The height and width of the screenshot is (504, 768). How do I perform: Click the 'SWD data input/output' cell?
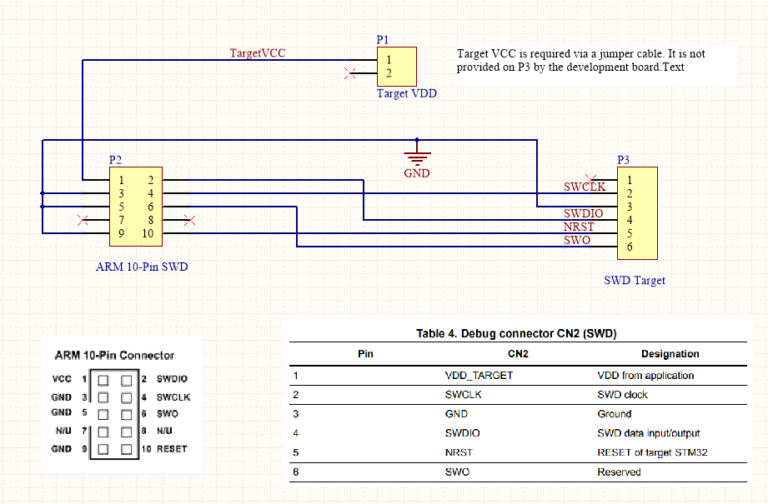click(x=648, y=433)
